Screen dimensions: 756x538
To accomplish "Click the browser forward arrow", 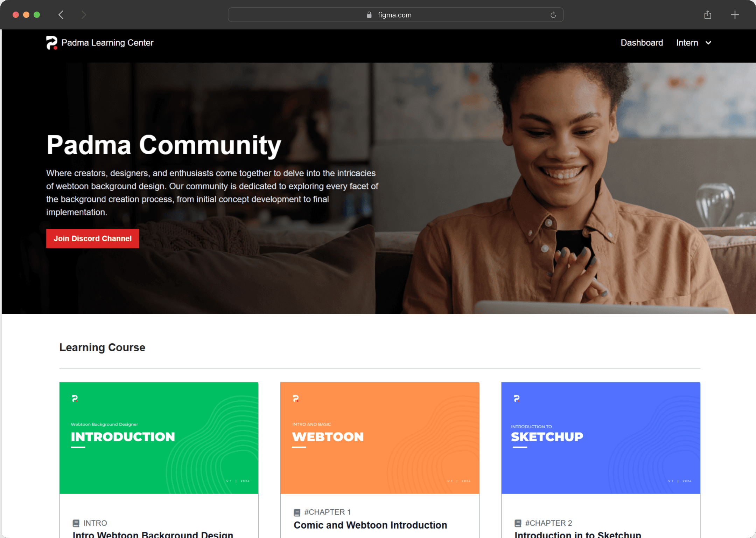I will [x=84, y=15].
